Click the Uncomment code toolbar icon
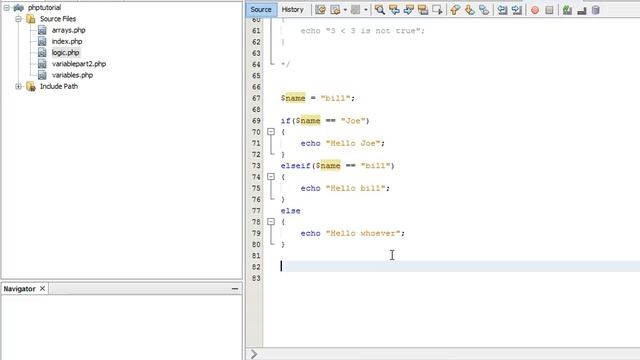This screenshot has width=640, height=360. [582, 10]
